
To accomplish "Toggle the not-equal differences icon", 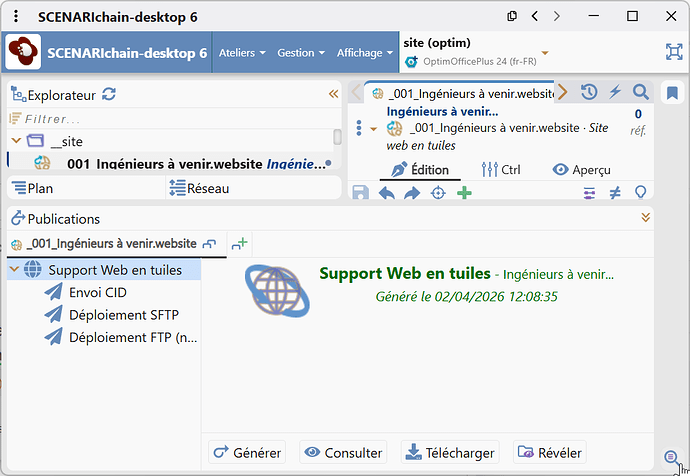I will coord(615,192).
